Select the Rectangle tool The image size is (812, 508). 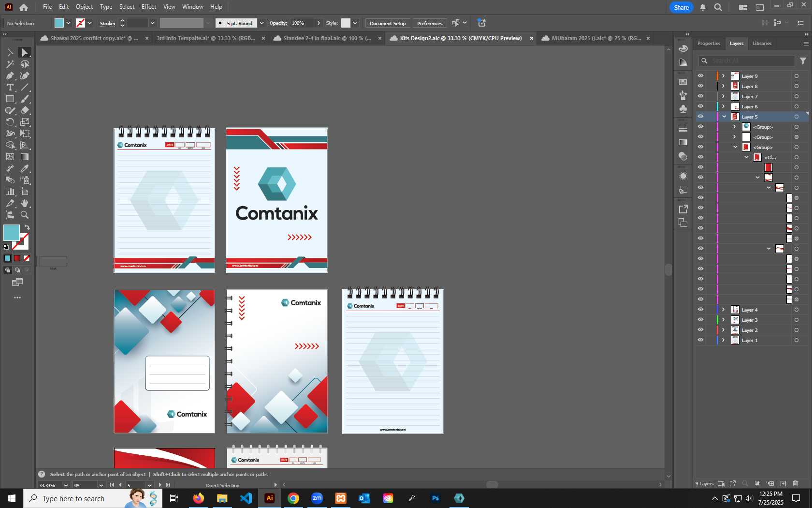(x=10, y=99)
